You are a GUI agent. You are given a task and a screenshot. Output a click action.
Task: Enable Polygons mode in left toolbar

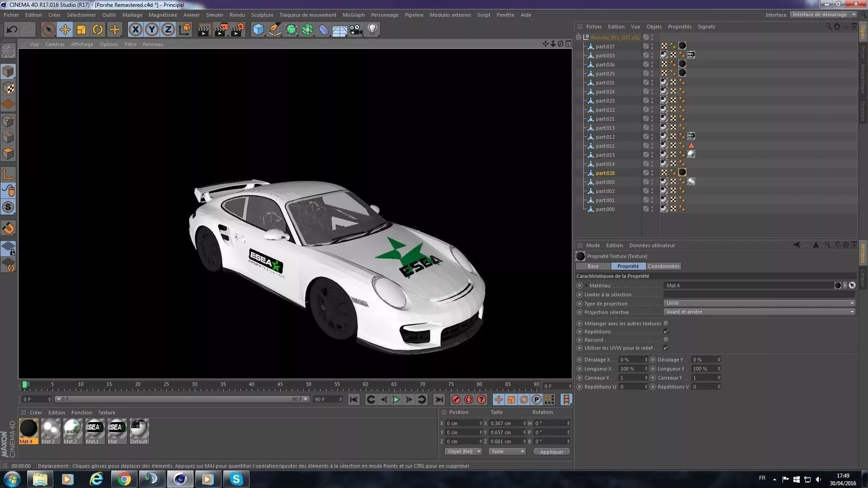click(x=8, y=154)
